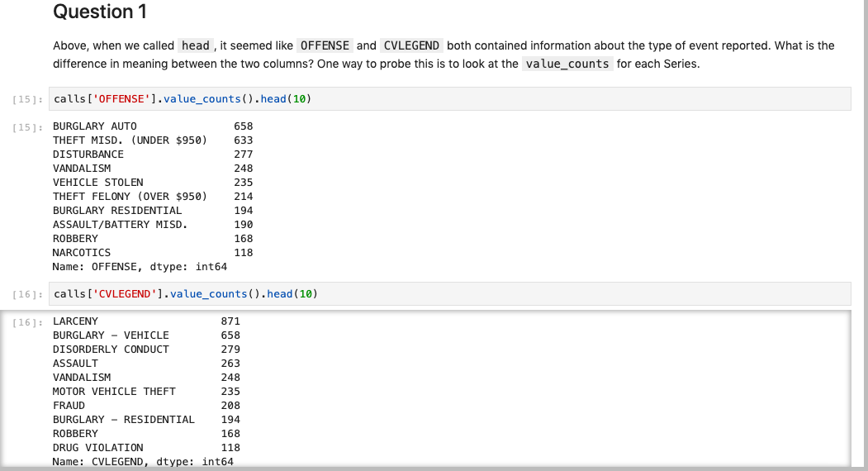Click the code cell calls['CVLEGEND'].value_counts().head(10)

(449, 293)
